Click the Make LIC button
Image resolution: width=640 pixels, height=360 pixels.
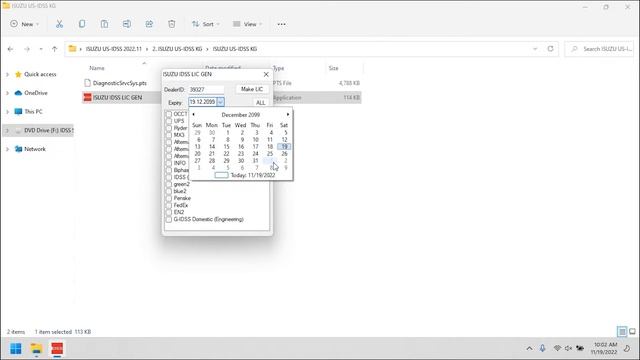[x=252, y=89]
